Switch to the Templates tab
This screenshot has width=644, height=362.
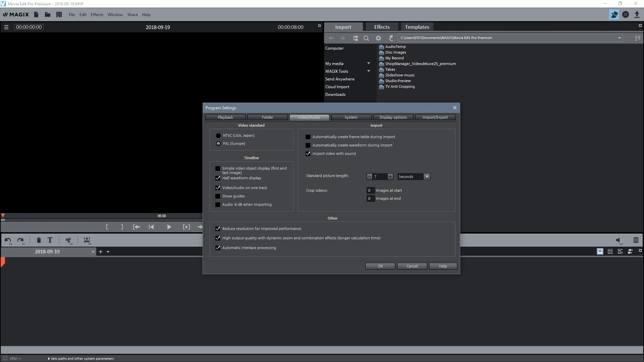[x=417, y=27]
